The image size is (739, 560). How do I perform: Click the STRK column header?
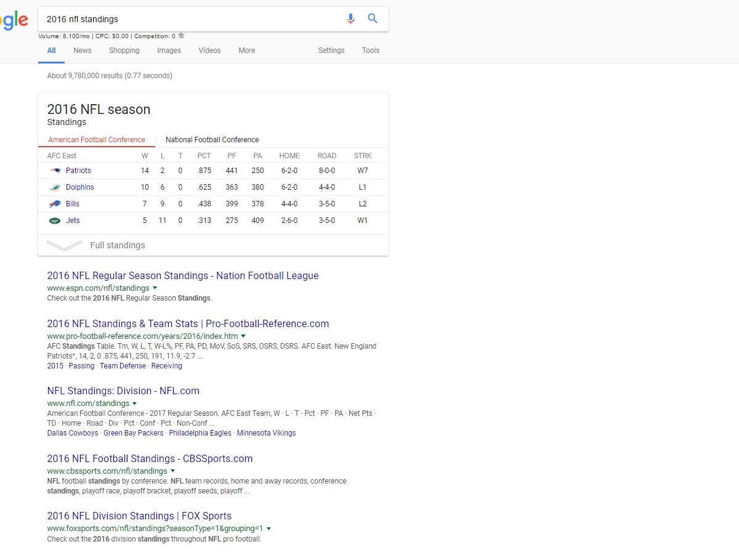(363, 156)
